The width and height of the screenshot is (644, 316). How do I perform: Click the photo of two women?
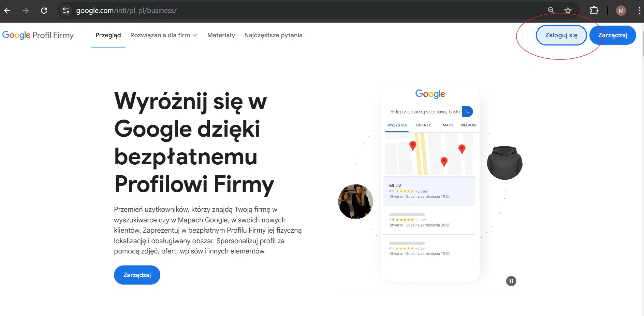[x=355, y=202]
